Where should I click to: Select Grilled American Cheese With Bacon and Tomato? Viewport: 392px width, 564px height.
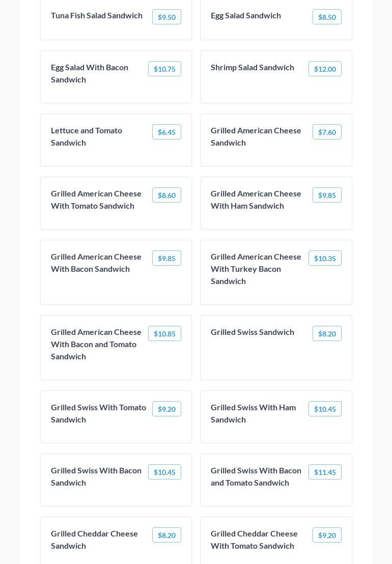click(96, 344)
